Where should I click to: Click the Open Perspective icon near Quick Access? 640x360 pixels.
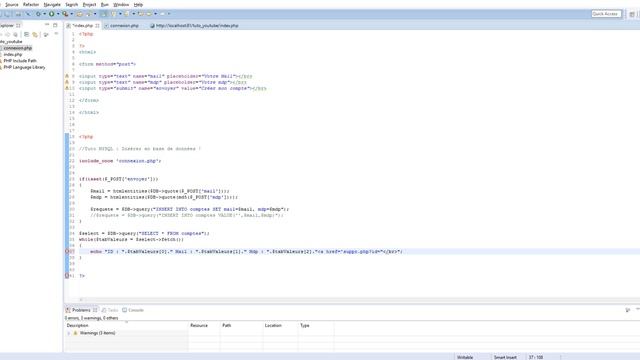tap(631, 14)
